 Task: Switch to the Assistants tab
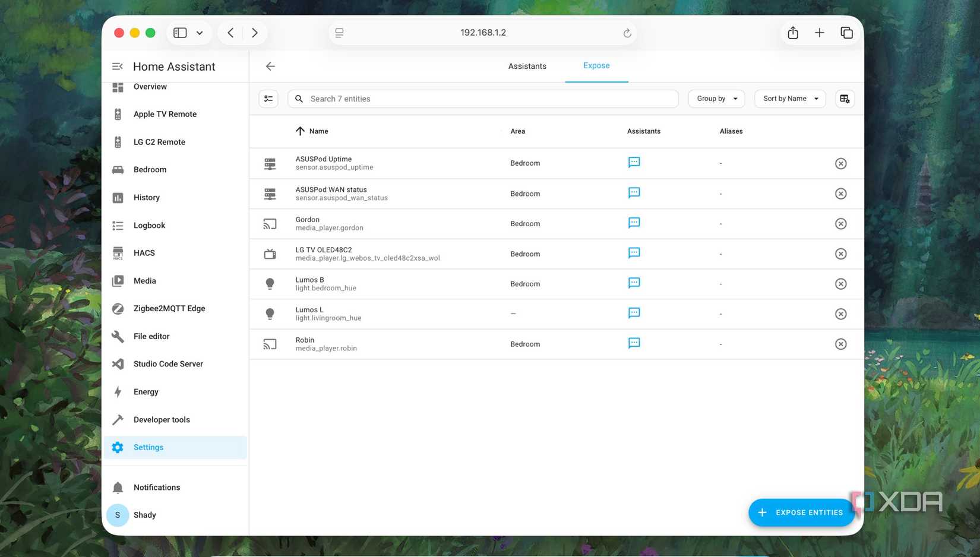[527, 66]
